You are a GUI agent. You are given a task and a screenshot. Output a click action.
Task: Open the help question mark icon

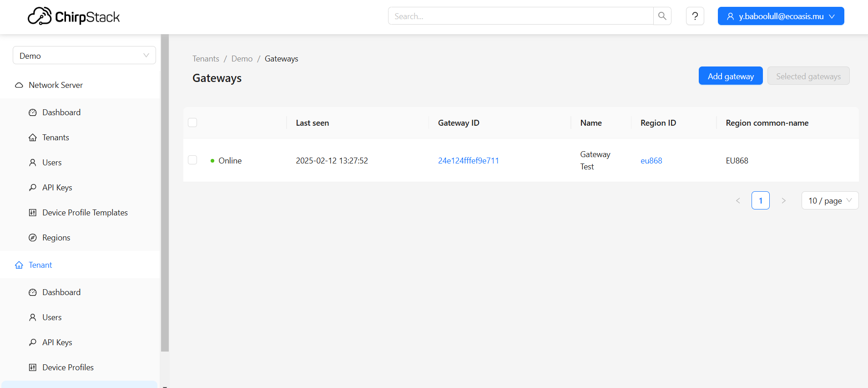pyautogui.click(x=695, y=16)
